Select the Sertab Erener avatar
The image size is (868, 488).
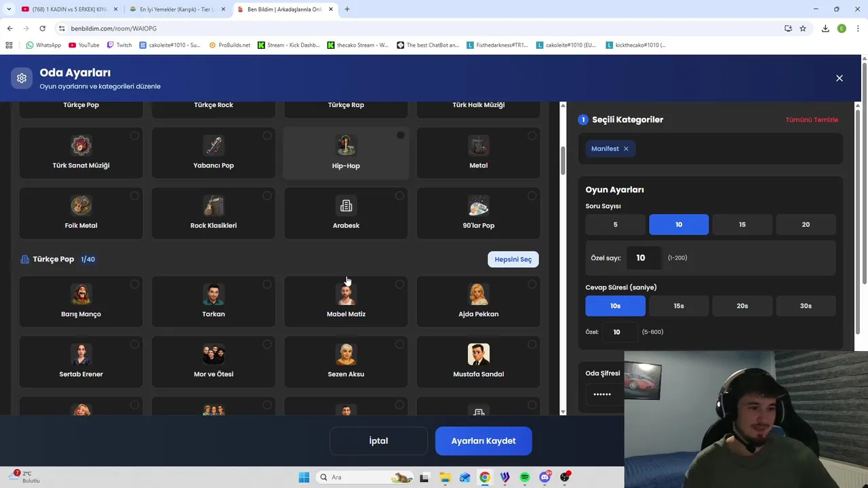point(81,354)
